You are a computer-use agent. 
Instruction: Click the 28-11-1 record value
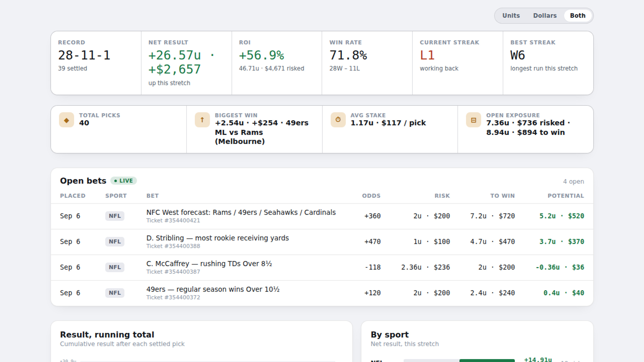pyautogui.click(x=84, y=55)
